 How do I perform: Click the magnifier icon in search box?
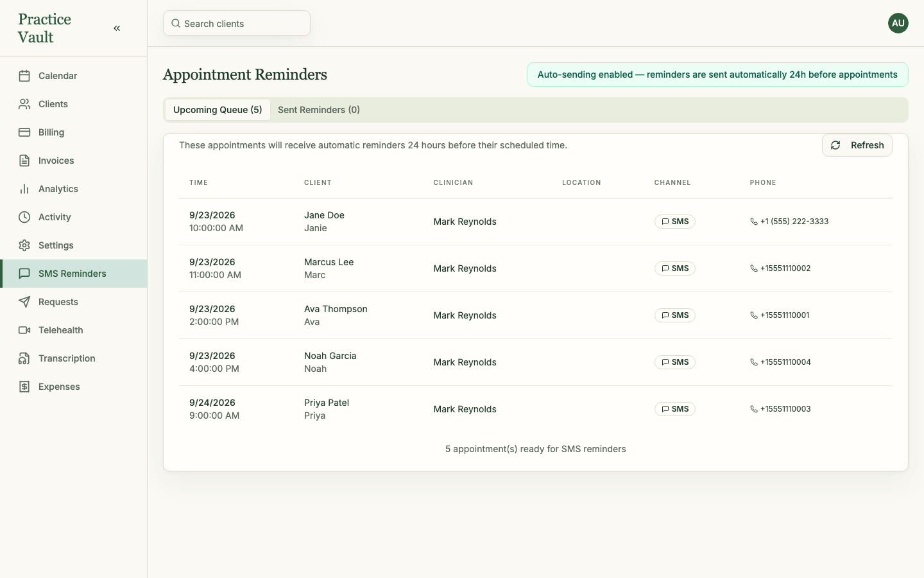(176, 24)
